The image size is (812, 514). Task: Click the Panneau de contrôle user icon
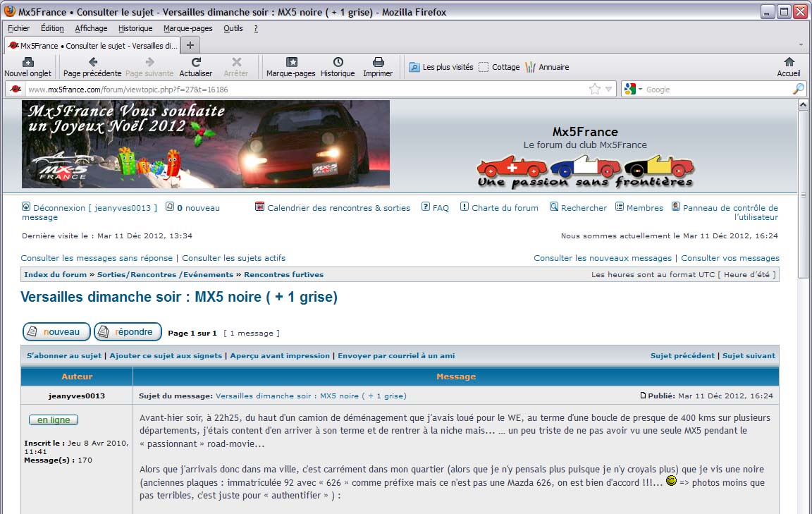[676, 207]
